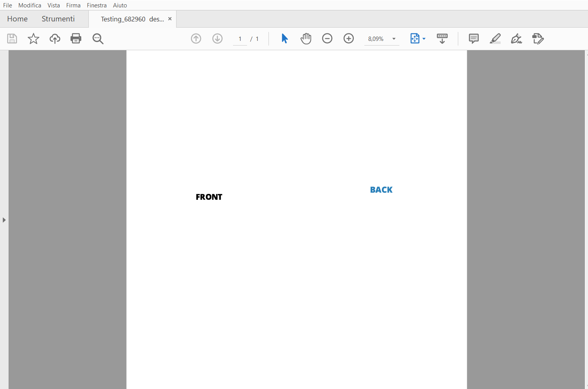Print the document using printer icon

[76, 39]
